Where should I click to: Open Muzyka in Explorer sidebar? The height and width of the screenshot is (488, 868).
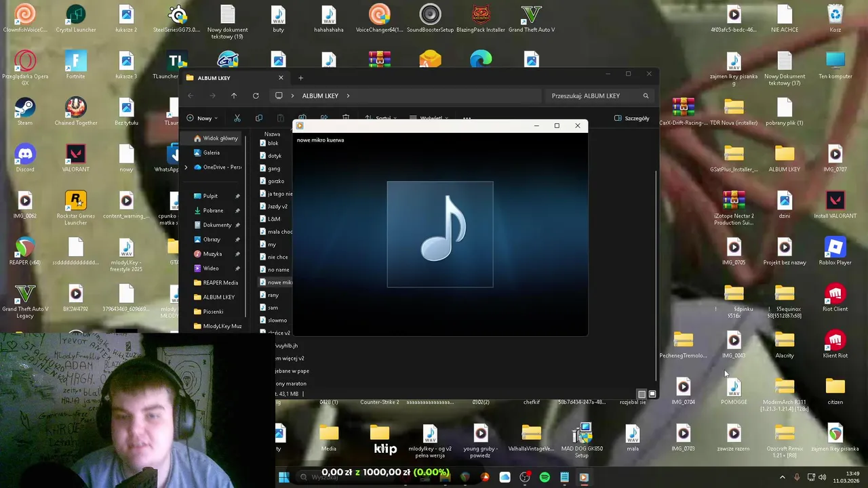point(212,254)
